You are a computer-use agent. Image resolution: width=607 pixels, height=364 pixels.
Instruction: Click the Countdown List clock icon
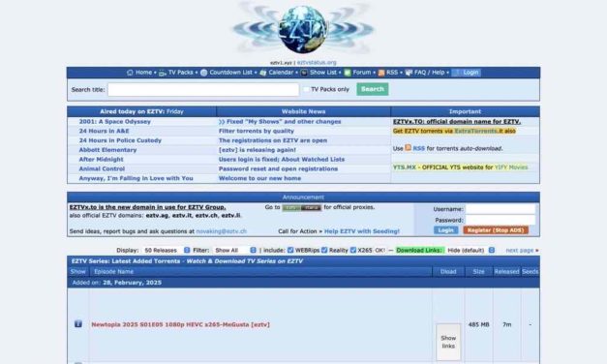204,73
